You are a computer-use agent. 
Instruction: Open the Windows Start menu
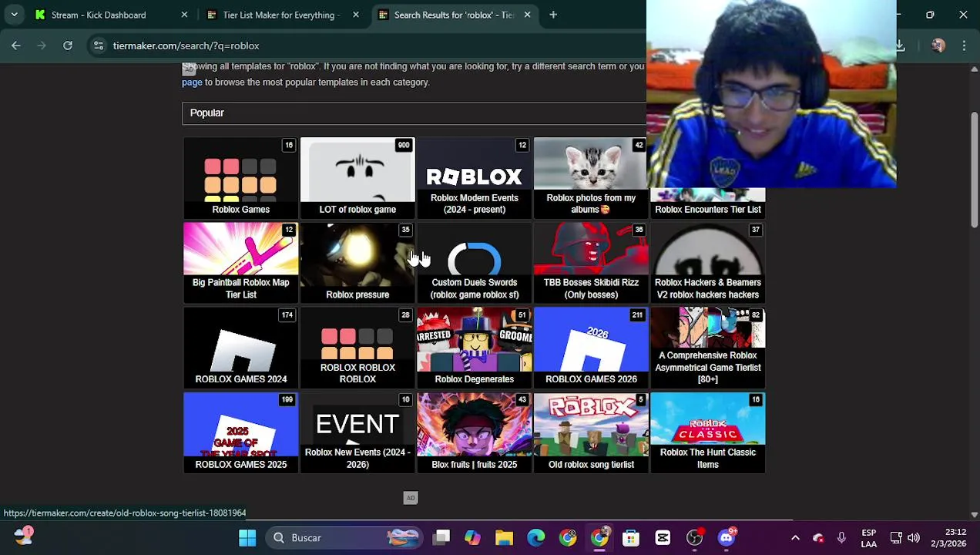tap(247, 537)
